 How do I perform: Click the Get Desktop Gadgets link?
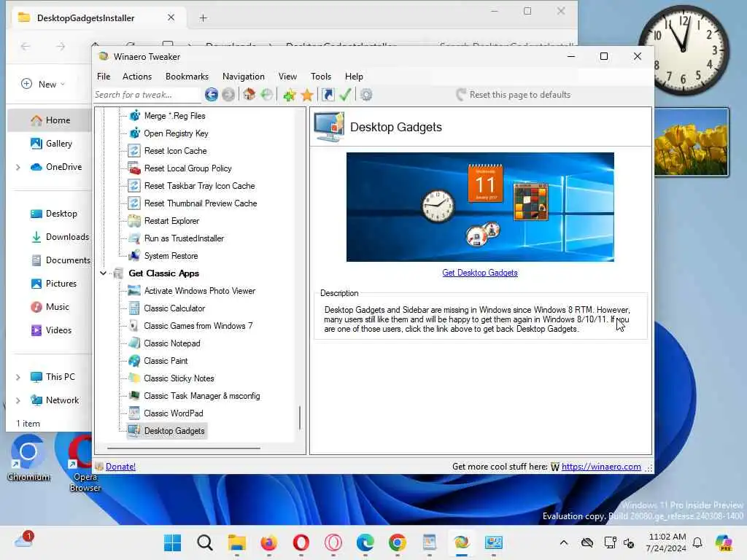[480, 273]
